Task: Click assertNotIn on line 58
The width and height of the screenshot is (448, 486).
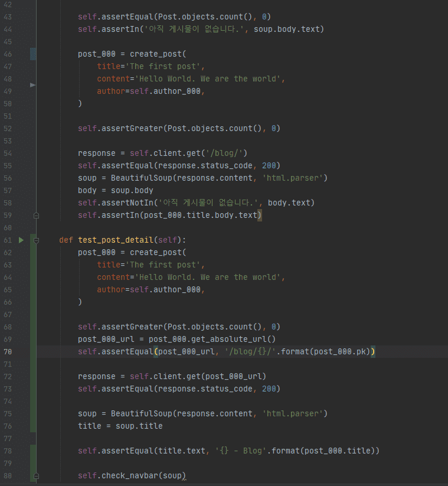Action: tap(127, 203)
